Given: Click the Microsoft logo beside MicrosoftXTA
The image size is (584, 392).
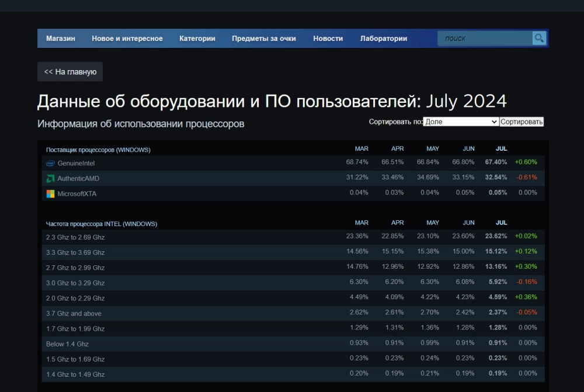Looking at the screenshot, I should click(51, 193).
